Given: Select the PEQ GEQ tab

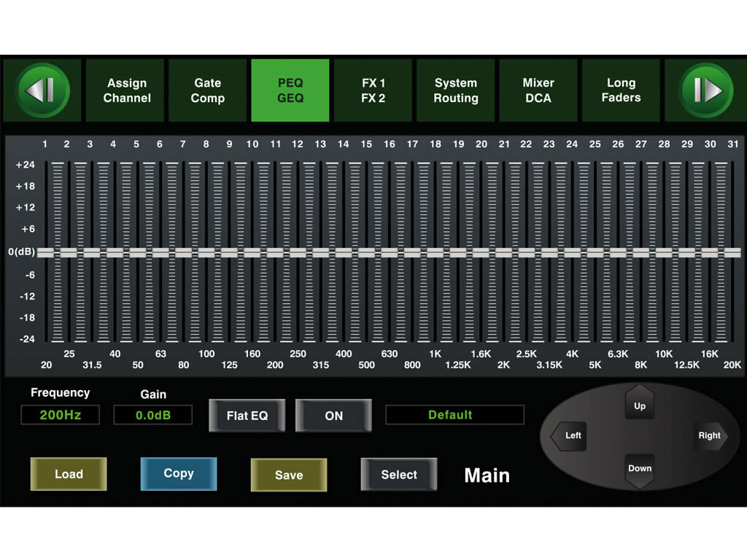Looking at the screenshot, I should 290,90.
